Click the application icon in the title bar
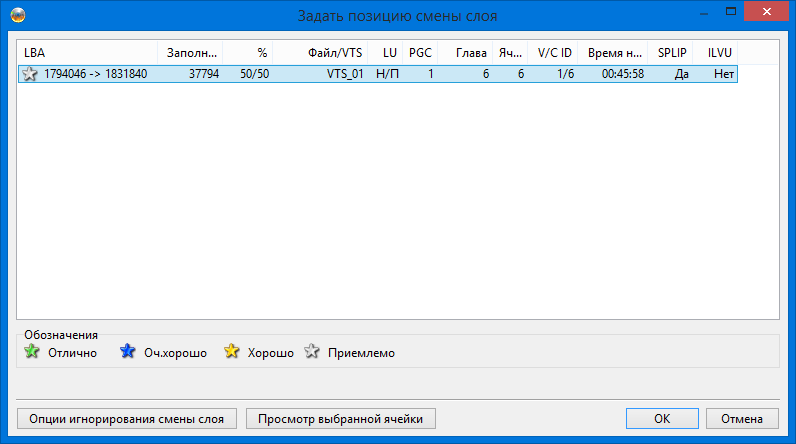 click(x=18, y=15)
